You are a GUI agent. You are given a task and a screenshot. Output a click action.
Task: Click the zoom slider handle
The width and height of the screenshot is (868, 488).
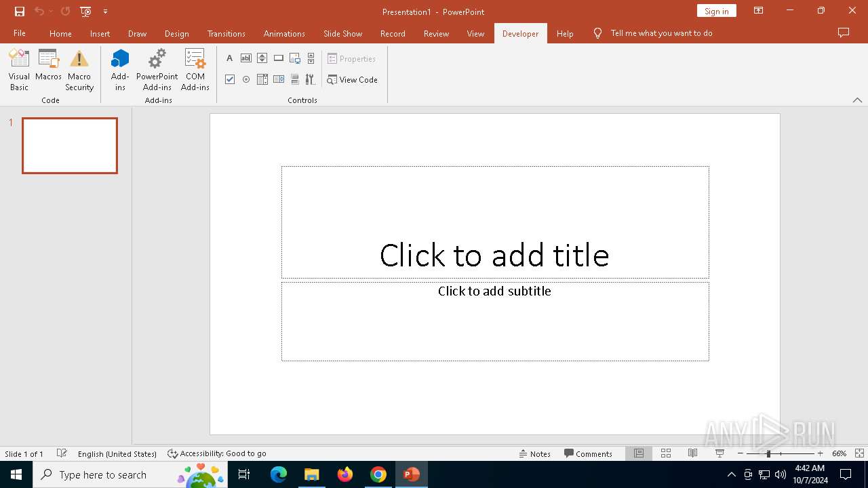coord(768,453)
